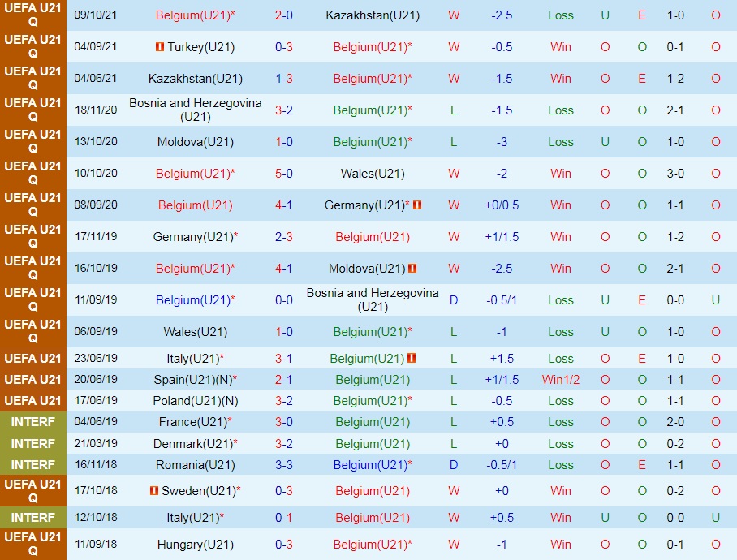This screenshot has height=560, width=737.
Task: Click the UEFA U21 Q label for 09/10/21
Action: point(33,15)
